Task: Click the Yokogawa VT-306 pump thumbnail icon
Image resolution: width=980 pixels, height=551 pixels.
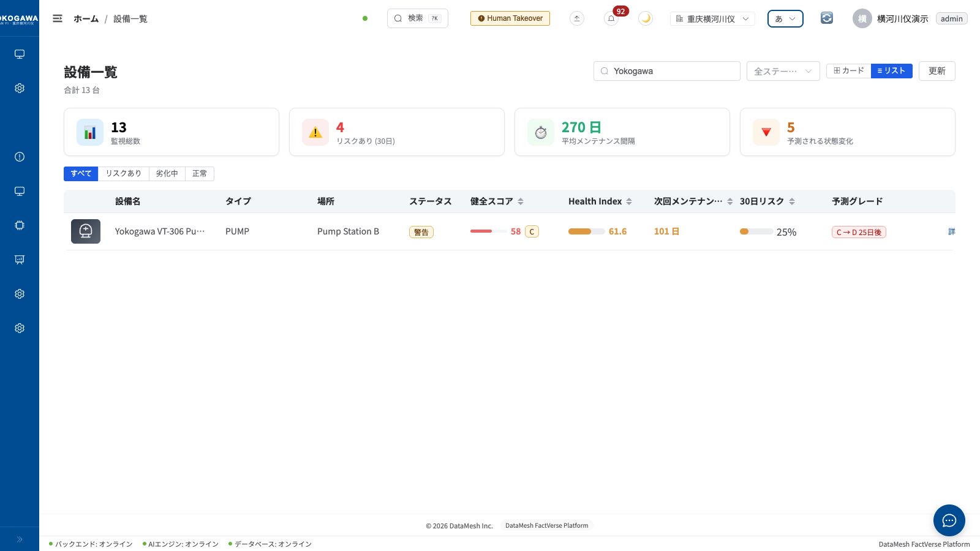Action: (x=86, y=231)
